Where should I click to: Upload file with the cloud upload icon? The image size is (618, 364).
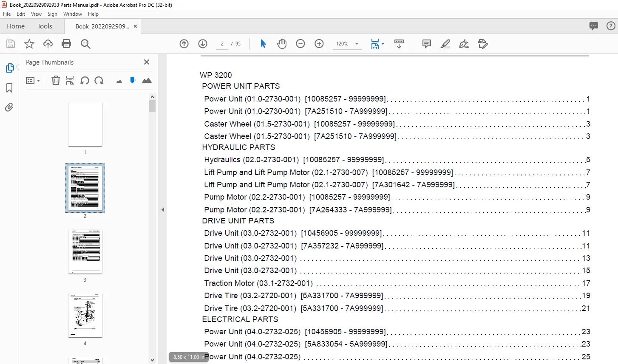click(48, 44)
